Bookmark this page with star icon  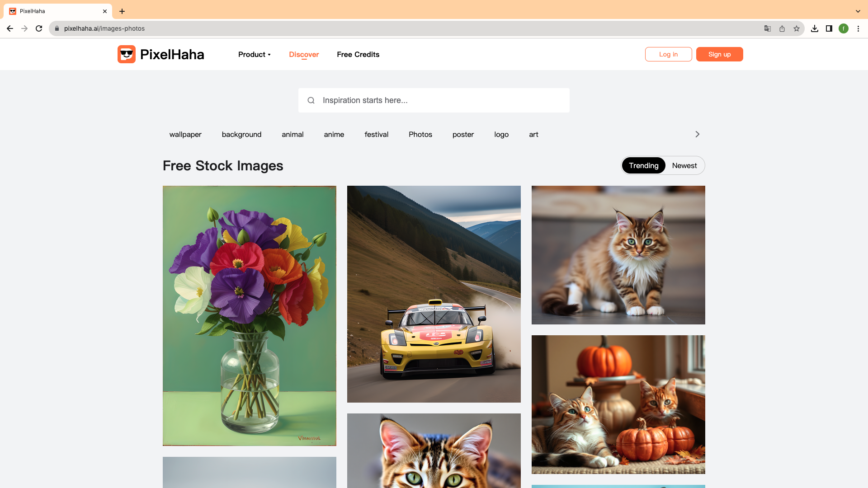click(x=797, y=28)
